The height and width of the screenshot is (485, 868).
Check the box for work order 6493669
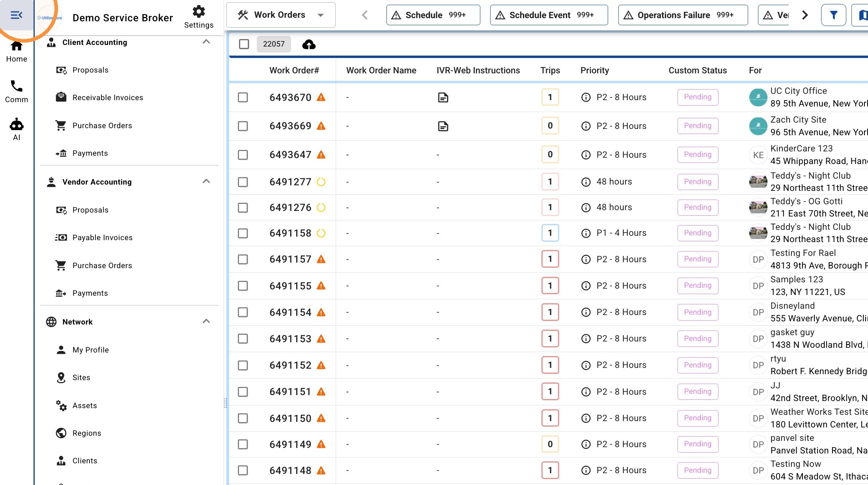tap(243, 126)
